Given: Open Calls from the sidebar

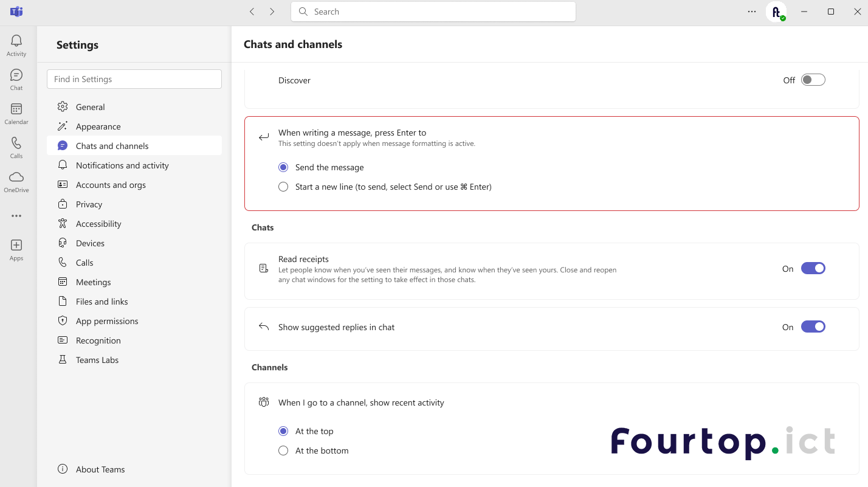Looking at the screenshot, I should pyautogui.click(x=16, y=147).
